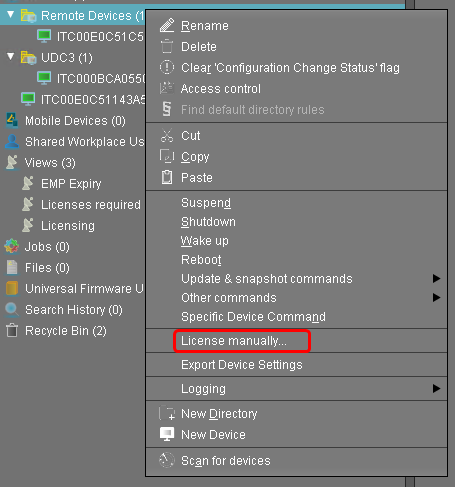Image resolution: width=455 pixels, height=487 pixels.
Task: Click the Scan for devices radar icon
Action: (167, 460)
